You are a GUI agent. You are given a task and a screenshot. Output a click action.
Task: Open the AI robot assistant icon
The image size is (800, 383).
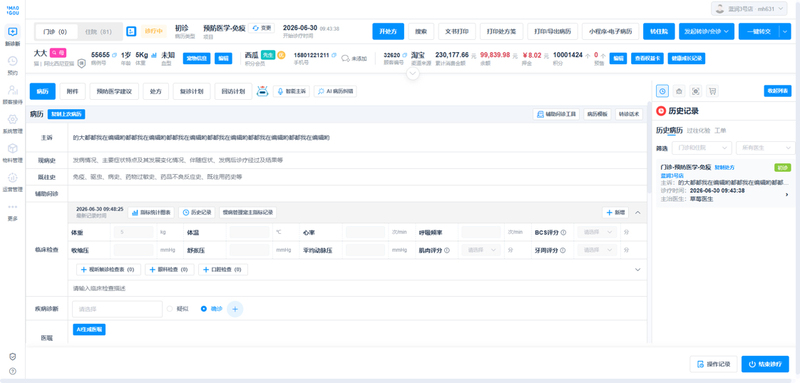point(262,91)
